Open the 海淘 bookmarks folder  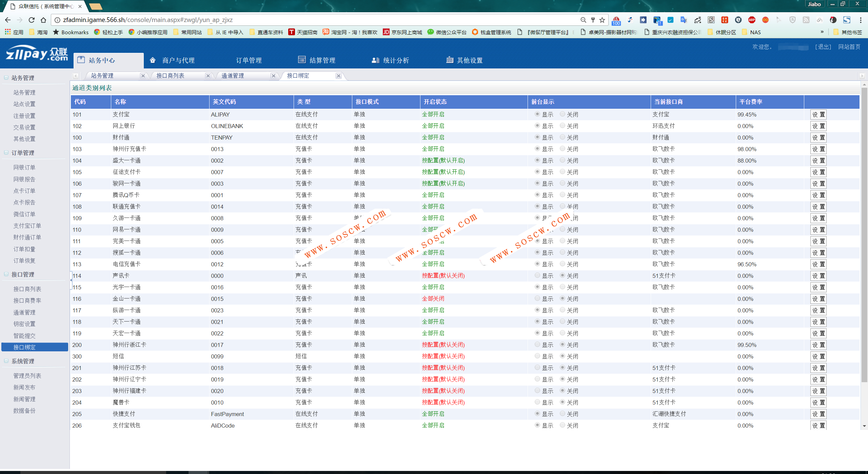(38, 32)
